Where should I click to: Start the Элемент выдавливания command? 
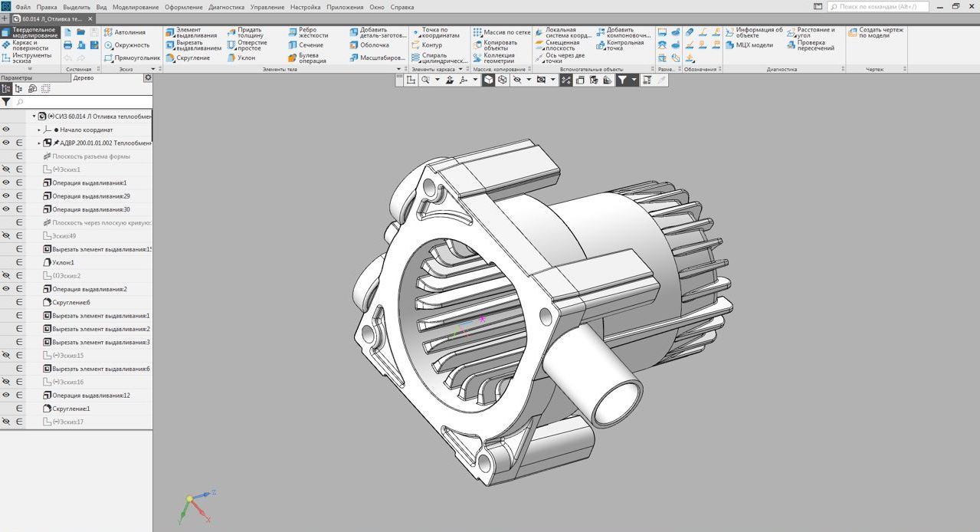193,32
